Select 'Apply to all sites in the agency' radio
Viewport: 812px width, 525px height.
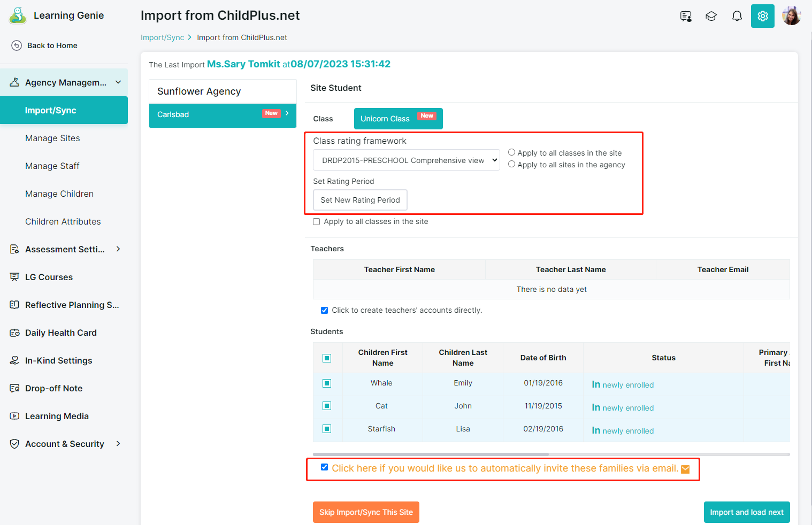click(x=511, y=164)
